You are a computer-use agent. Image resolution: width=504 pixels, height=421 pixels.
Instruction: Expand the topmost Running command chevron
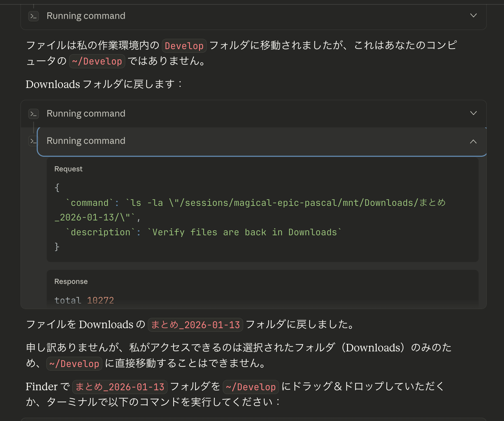pos(473,15)
